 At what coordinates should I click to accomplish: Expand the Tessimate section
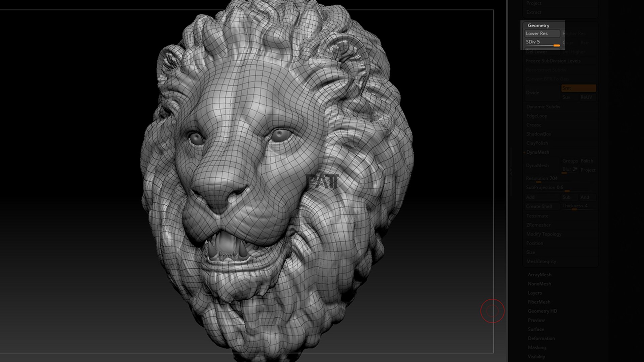coord(537,216)
